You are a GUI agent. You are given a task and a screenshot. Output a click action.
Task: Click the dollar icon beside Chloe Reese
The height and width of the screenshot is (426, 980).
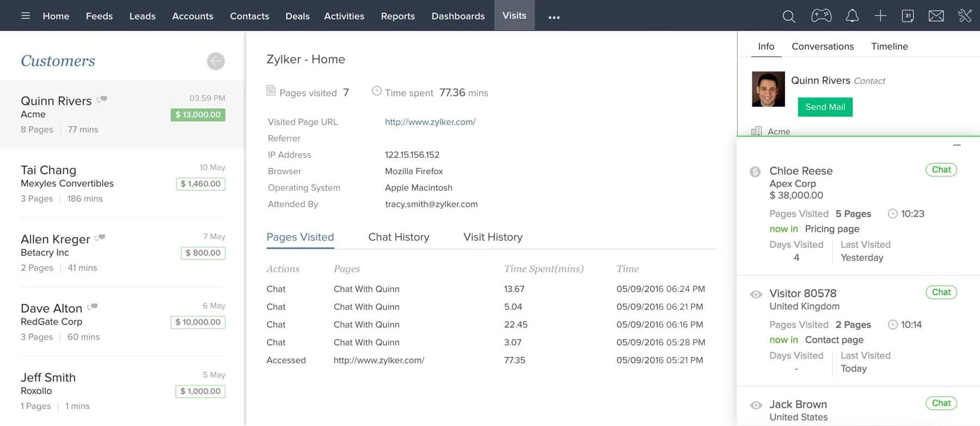coord(755,172)
